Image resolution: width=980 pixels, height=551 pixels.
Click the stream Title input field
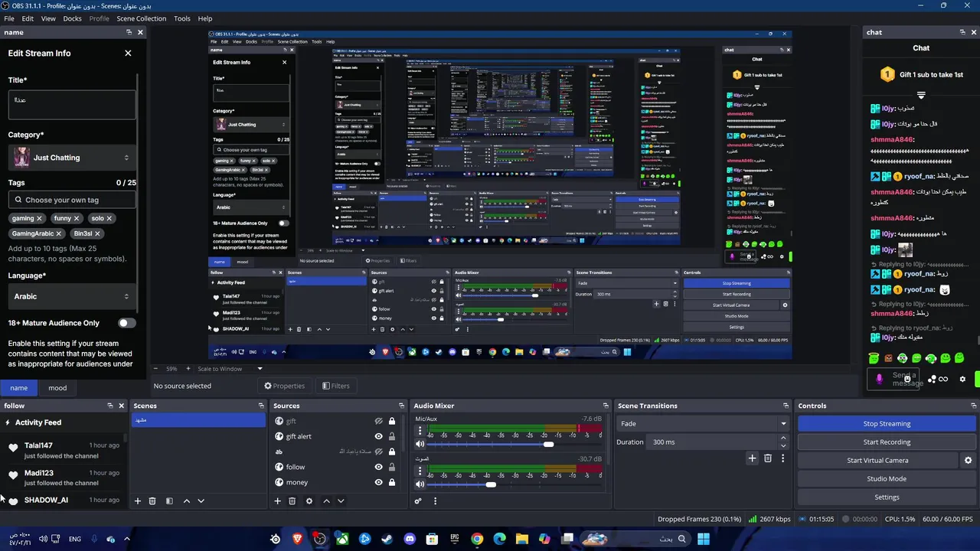click(72, 104)
